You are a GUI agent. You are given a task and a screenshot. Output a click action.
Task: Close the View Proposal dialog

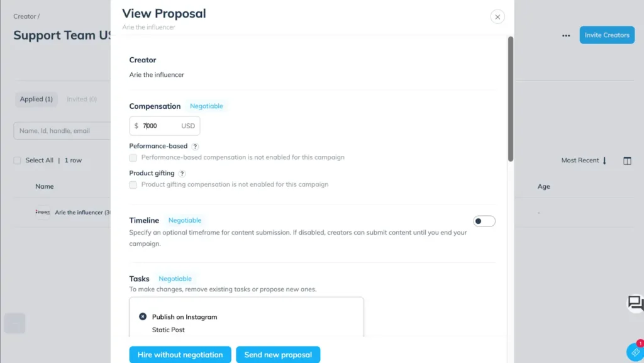pos(497,17)
